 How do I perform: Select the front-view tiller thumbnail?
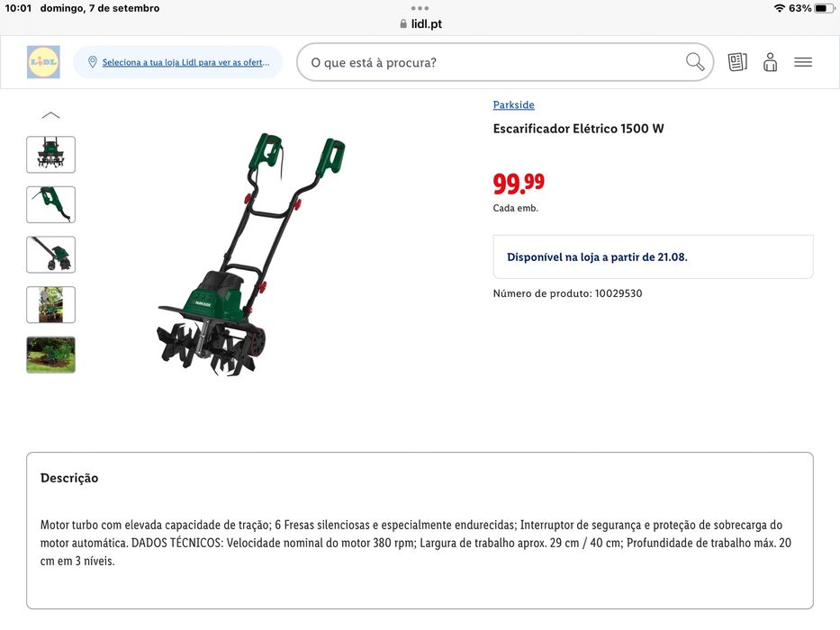51,154
